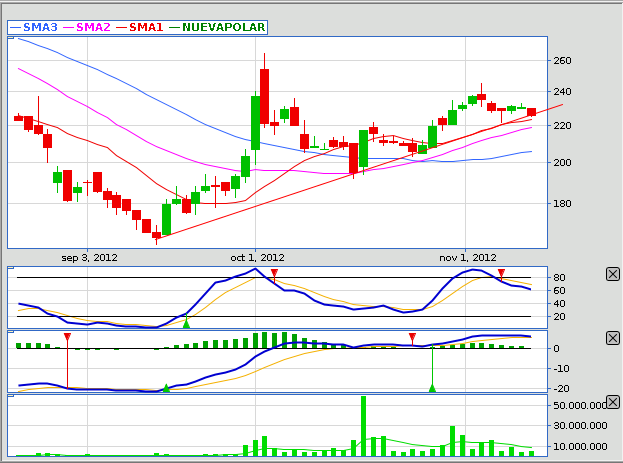Screen dimensions: 623x463
Task: Click the stochastic panel corner handle
Action: (11, 268)
